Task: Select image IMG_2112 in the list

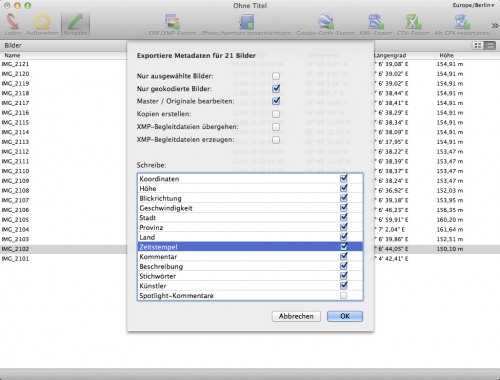Action: pyautogui.click(x=15, y=151)
